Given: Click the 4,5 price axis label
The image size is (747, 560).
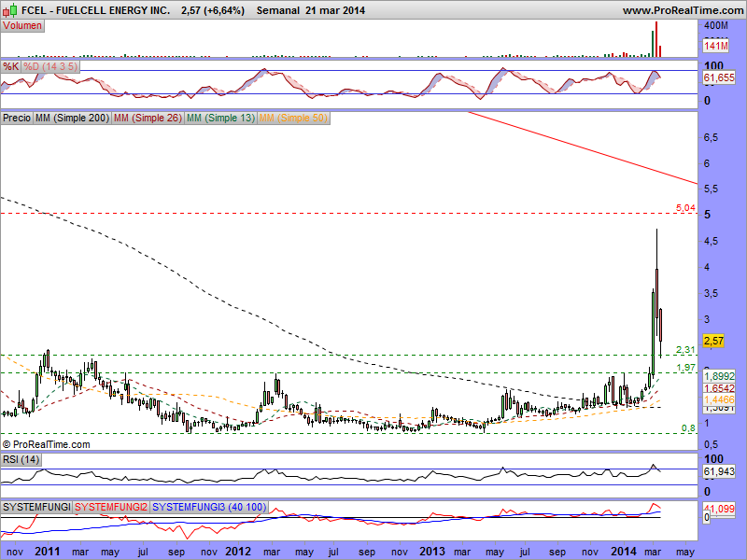Looking at the screenshot, I should 711,242.
